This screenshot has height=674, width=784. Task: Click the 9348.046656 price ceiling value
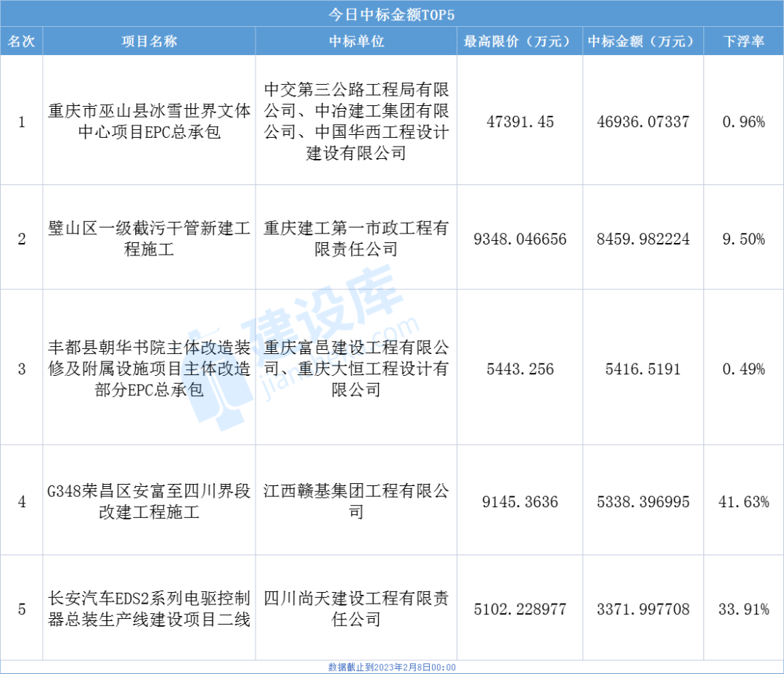(x=519, y=239)
